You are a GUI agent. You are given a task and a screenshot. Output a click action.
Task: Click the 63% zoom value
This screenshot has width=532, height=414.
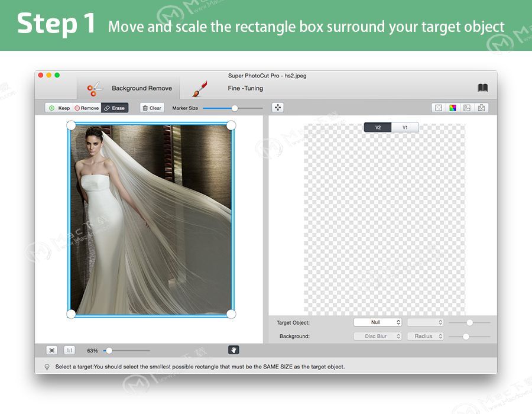pyautogui.click(x=92, y=351)
